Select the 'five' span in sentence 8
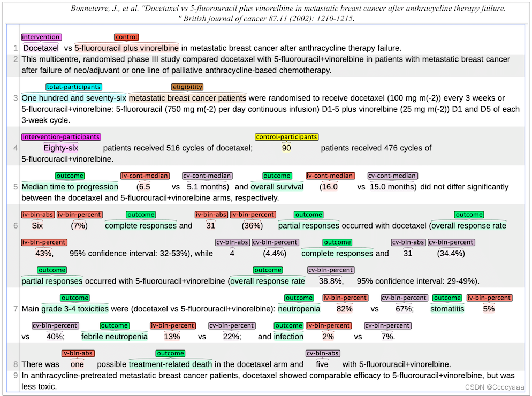Viewport: 532px width, 396px height. 322,364
